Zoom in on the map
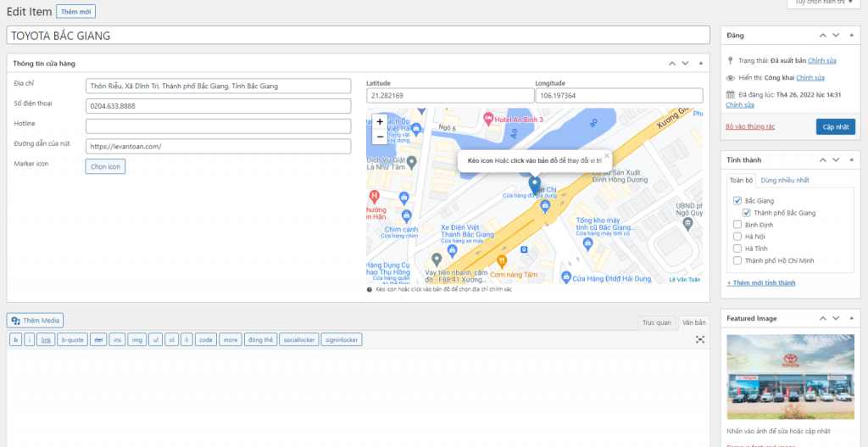 click(x=379, y=121)
